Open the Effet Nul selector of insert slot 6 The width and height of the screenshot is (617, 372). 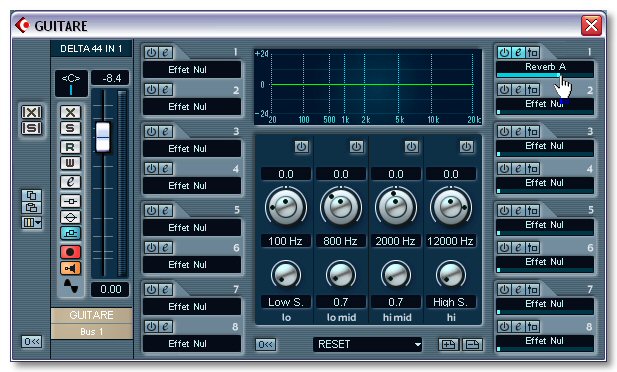click(x=192, y=265)
